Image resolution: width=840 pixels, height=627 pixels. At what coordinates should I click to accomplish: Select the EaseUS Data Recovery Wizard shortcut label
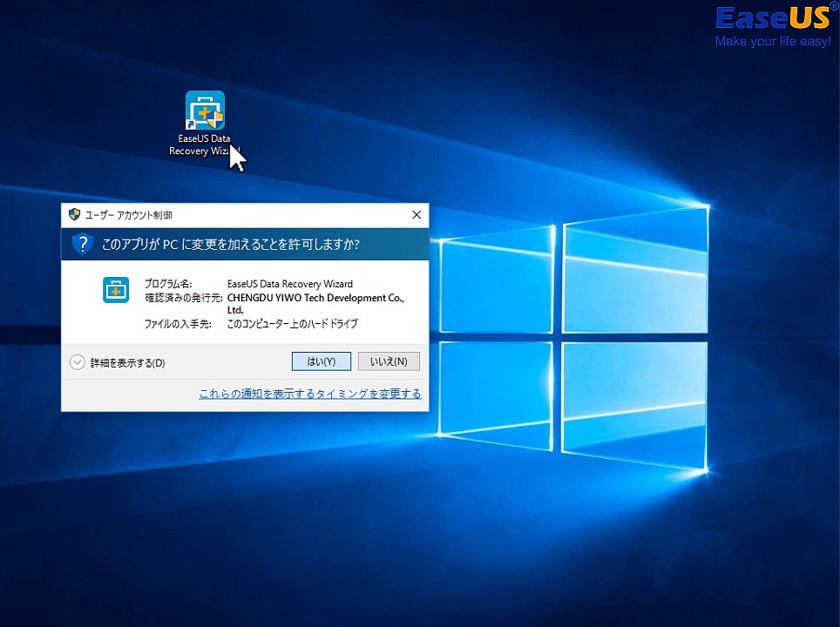(x=205, y=145)
